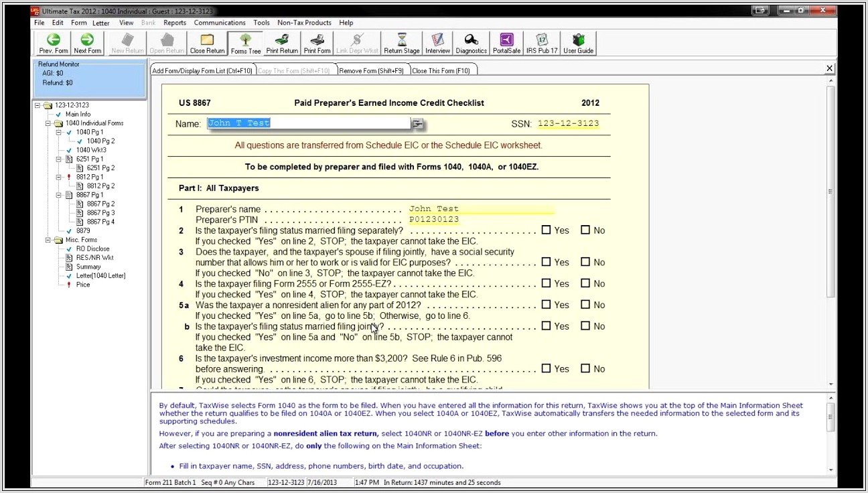Select 8867 Pg 3 in the tree
This screenshot has height=493, width=868.
point(100,212)
